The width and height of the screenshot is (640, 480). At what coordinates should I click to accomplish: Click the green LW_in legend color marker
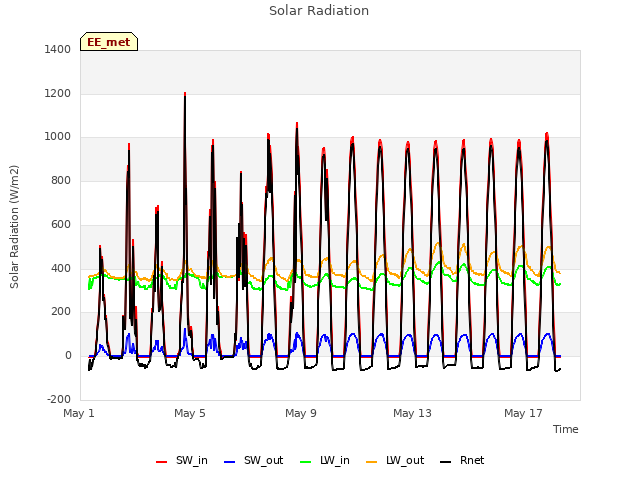(306, 462)
